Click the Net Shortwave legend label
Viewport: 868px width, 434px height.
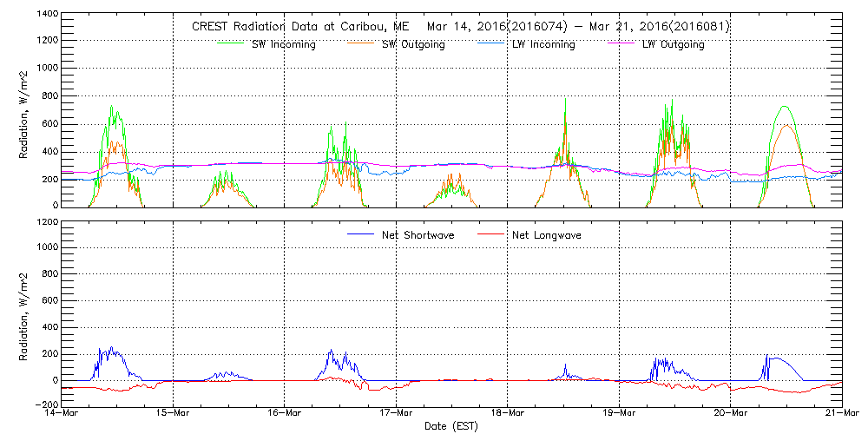coord(419,235)
